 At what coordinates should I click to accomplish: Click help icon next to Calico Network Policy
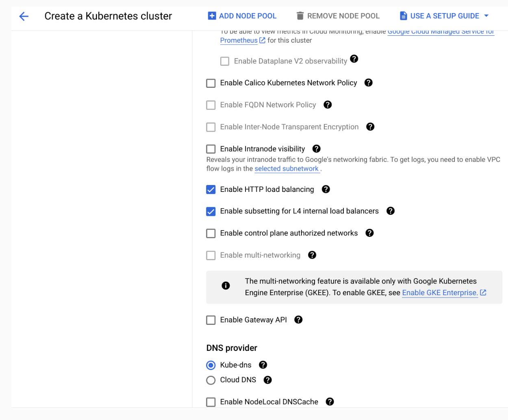pyautogui.click(x=368, y=83)
